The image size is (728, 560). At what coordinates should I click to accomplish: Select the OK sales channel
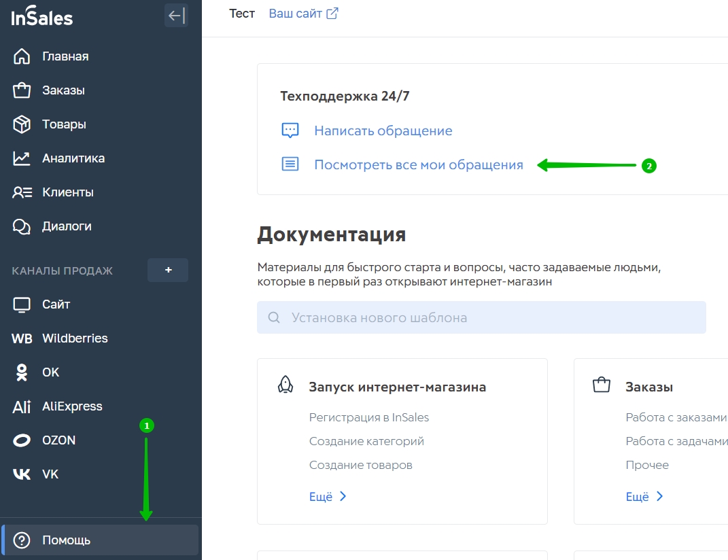coord(50,372)
